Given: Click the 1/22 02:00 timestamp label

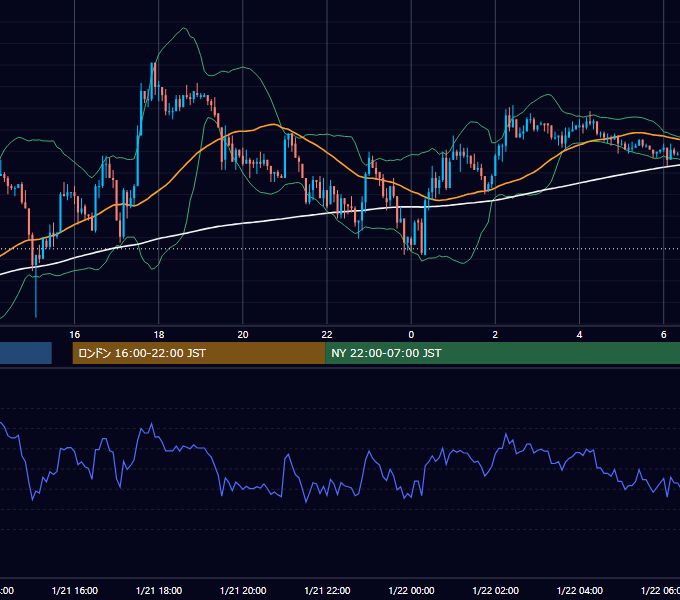Looking at the screenshot, I should click(x=495, y=590).
